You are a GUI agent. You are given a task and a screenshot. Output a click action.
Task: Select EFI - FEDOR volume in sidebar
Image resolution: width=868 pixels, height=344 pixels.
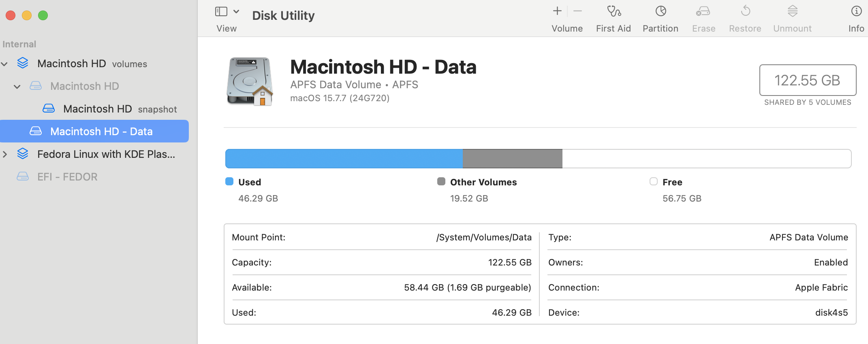(x=94, y=177)
